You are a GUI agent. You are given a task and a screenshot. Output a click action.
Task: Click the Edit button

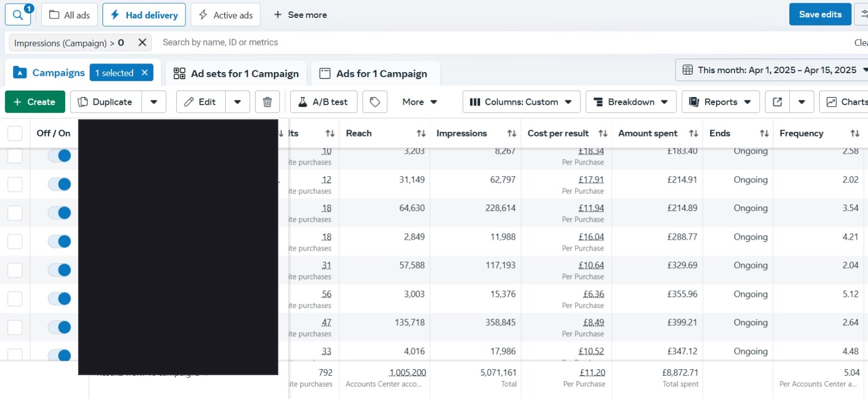(201, 102)
